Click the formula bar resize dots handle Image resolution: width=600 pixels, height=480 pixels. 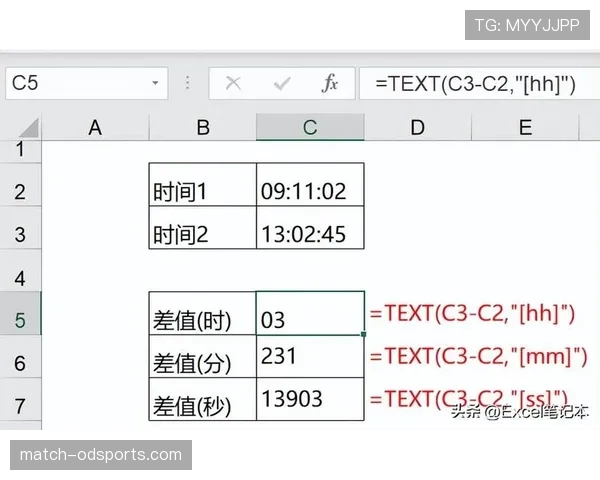click(x=188, y=83)
